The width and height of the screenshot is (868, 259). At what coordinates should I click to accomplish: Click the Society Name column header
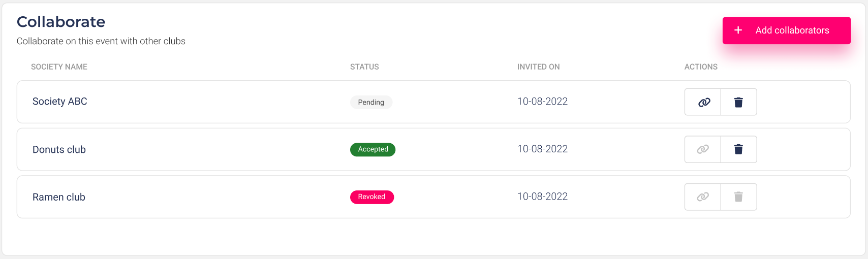pos(59,67)
